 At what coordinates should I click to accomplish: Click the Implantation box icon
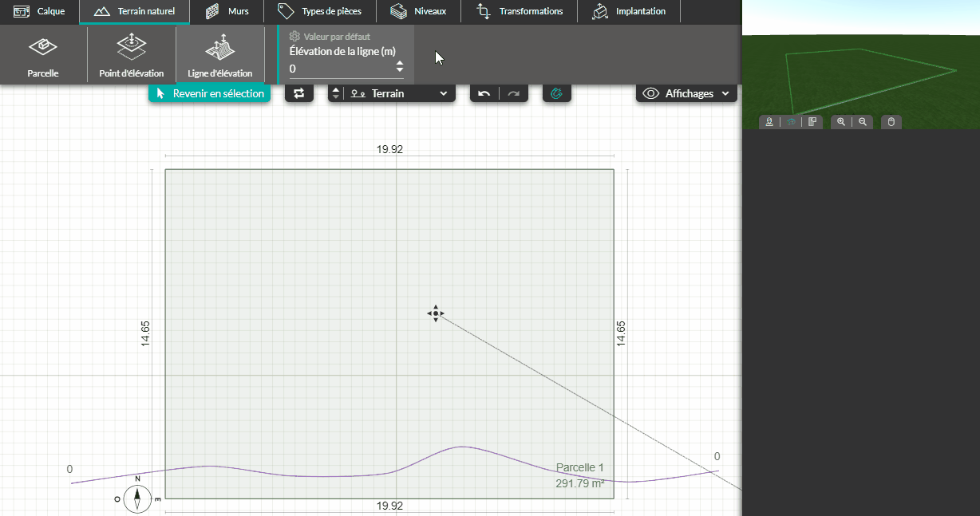[x=600, y=12]
